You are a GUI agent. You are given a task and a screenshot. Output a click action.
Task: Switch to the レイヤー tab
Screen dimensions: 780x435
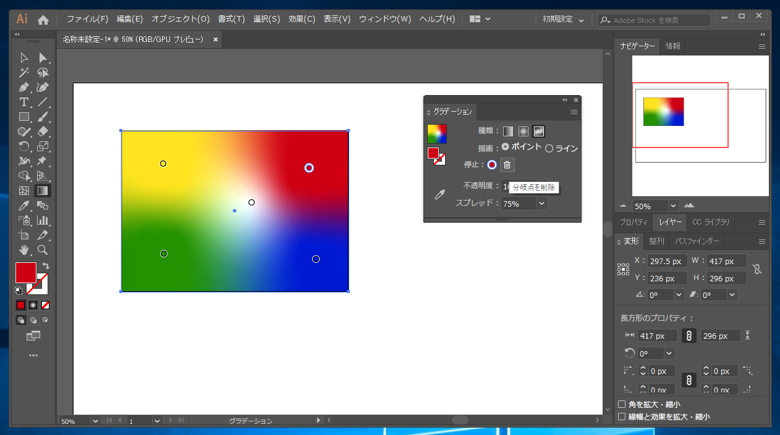(670, 222)
